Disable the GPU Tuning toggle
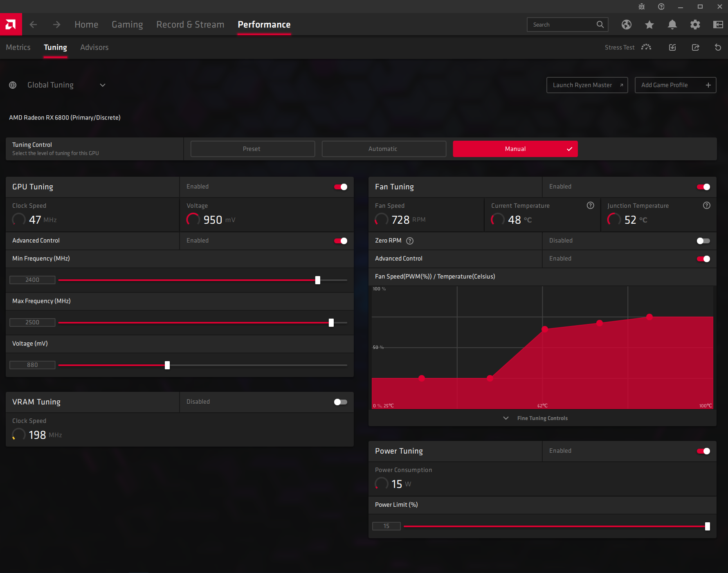 (x=340, y=187)
